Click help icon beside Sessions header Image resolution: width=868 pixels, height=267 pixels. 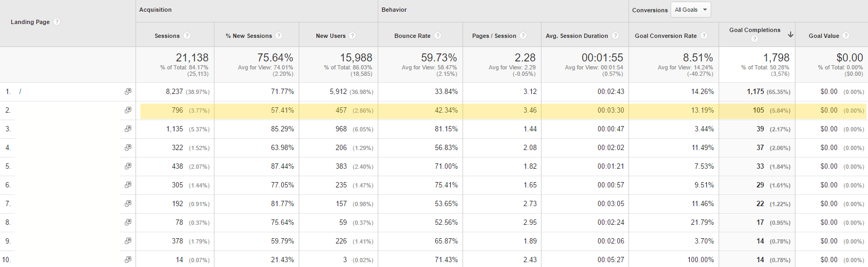tap(187, 36)
